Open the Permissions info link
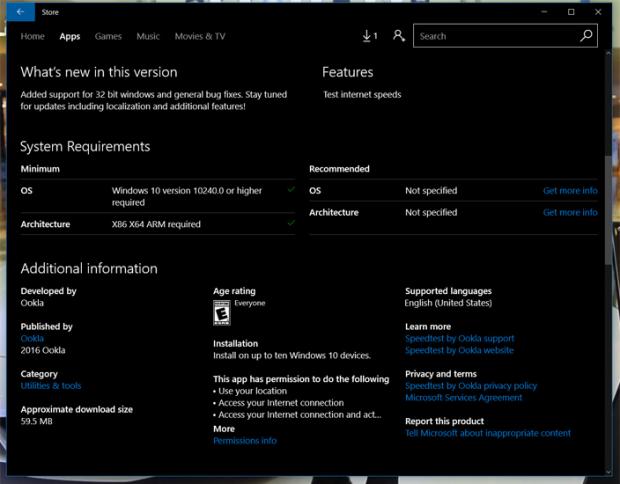This screenshot has height=484, width=620. coord(245,440)
